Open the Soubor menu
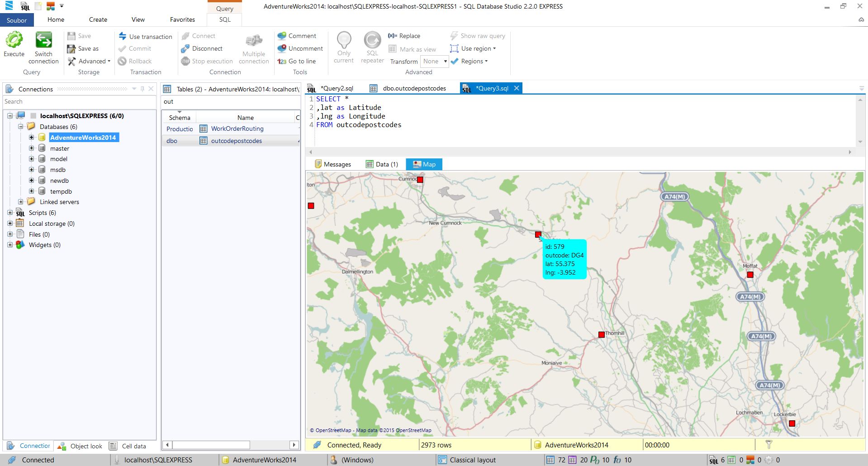 point(17,20)
